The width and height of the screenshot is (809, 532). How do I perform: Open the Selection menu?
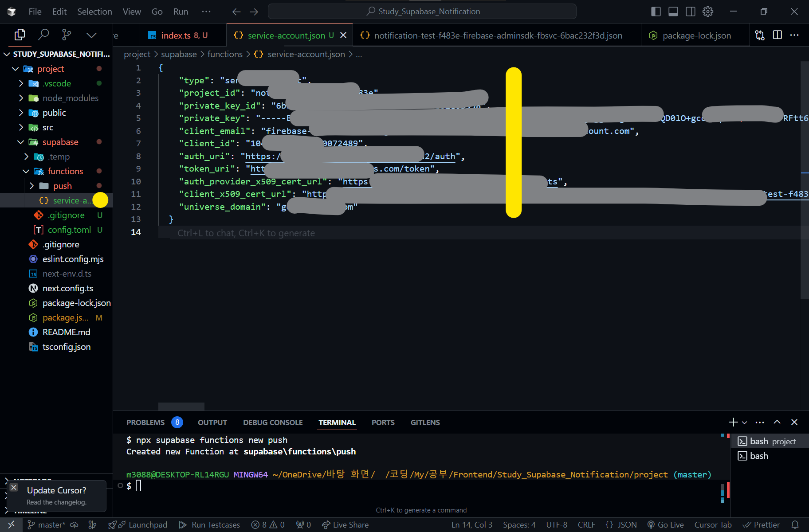(x=94, y=12)
